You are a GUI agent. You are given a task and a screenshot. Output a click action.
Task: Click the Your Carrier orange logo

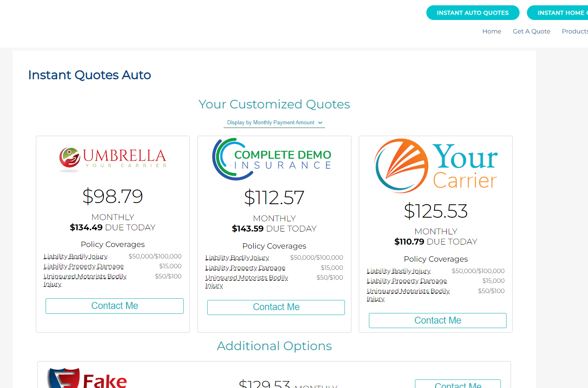click(x=436, y=165)
